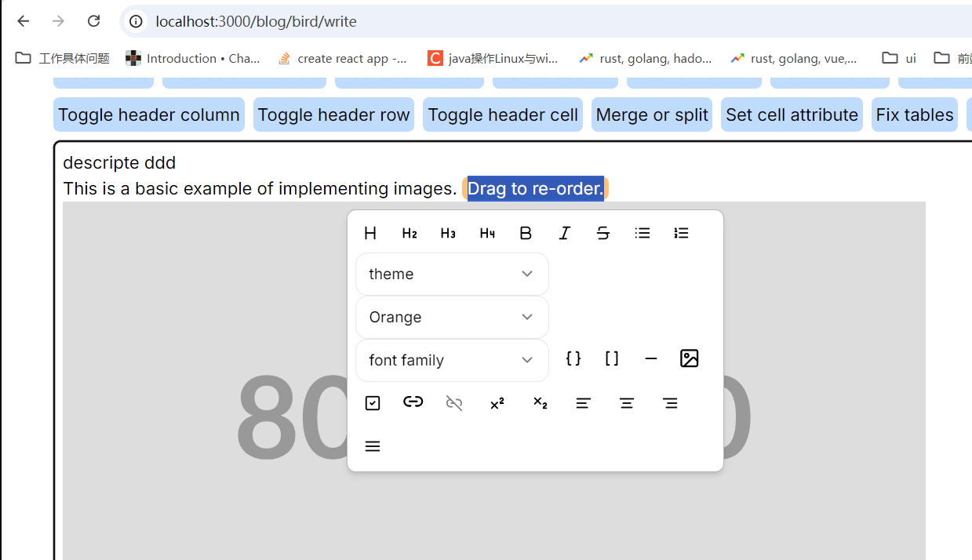Image resolution: width=972 pixels, height=560 pixels.
Task: Click the text descripte ddd
Action: (119, 162)
